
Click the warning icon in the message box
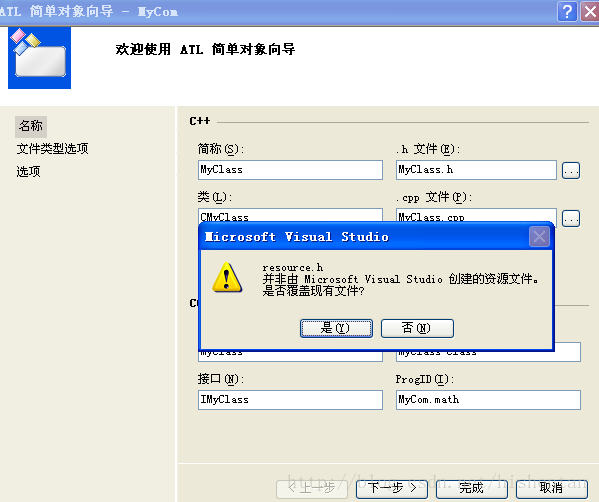click(x=227, y=278)
